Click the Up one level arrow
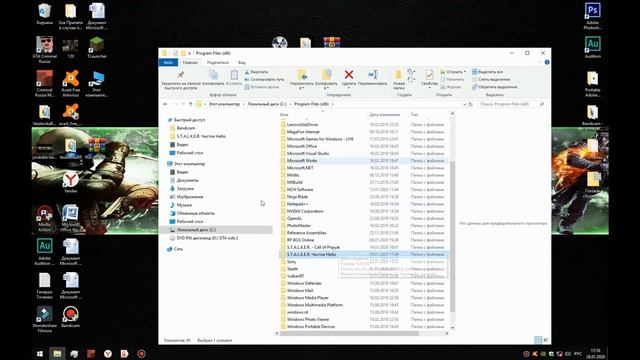The image size is (640, 360). (x=190, y=104)
